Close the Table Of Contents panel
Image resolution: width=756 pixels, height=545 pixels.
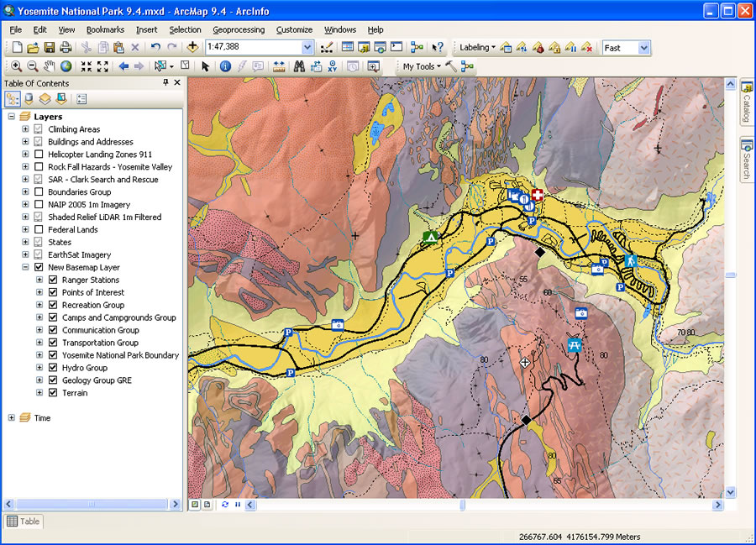(177, 82)
